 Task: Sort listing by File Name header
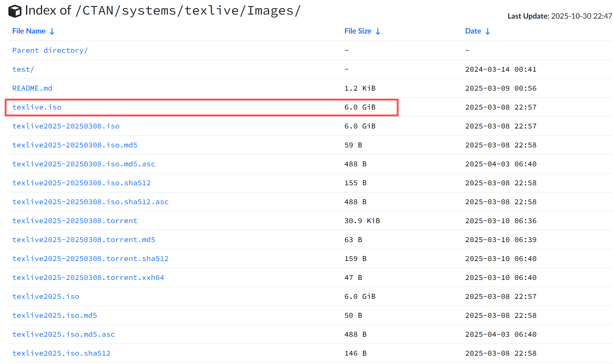pos(29,31)
